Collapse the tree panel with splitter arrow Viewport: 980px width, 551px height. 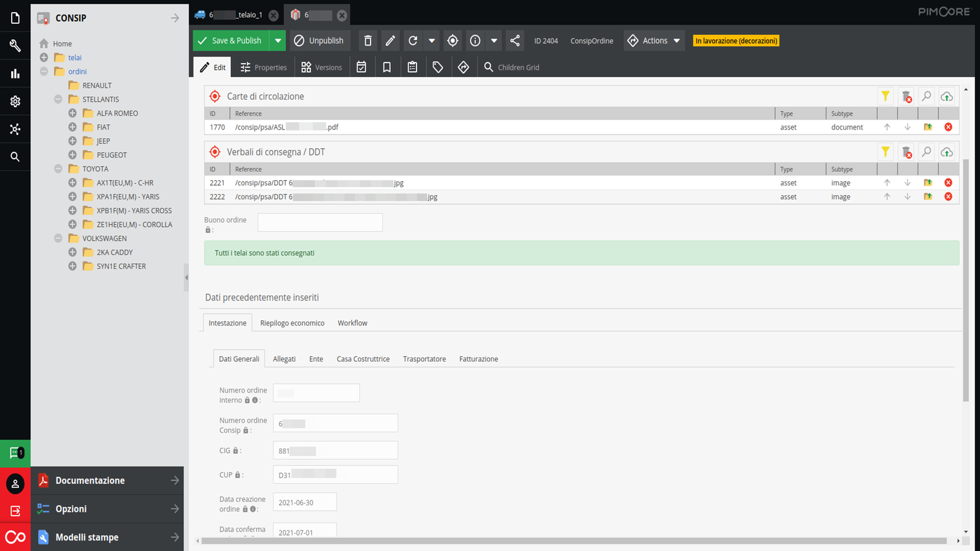click(186, 277)
